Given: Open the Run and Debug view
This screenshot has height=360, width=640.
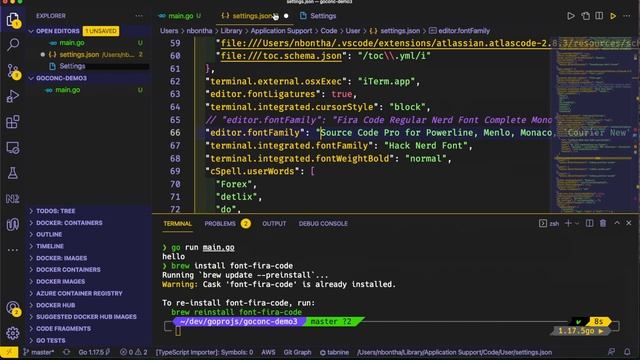Looking at the screenshot, I should (x=13, y=96).
